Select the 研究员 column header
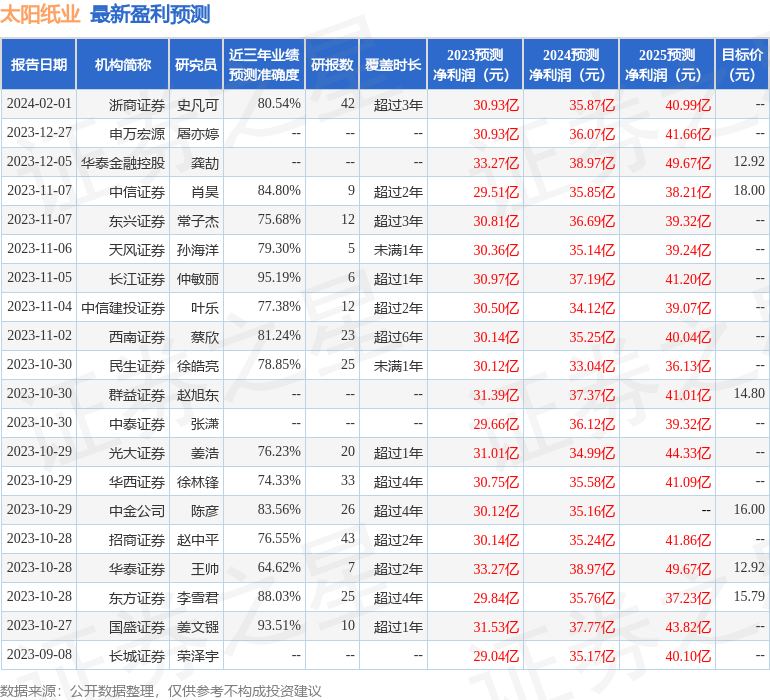 tap(196, 64)
